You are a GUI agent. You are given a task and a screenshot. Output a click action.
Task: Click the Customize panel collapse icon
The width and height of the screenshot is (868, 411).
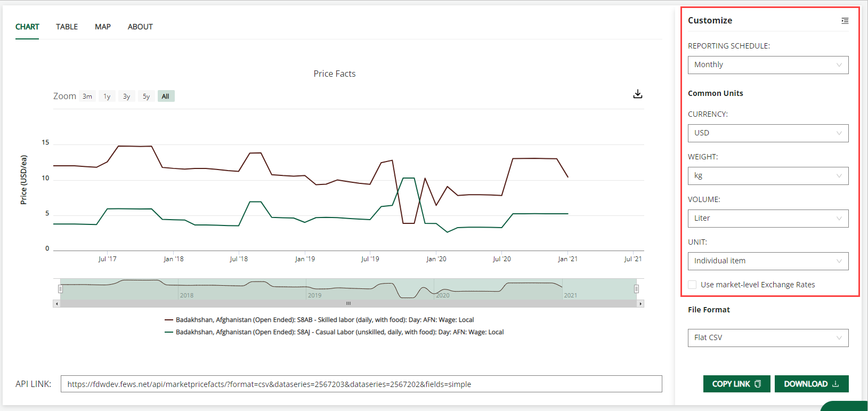pos(845,21)
